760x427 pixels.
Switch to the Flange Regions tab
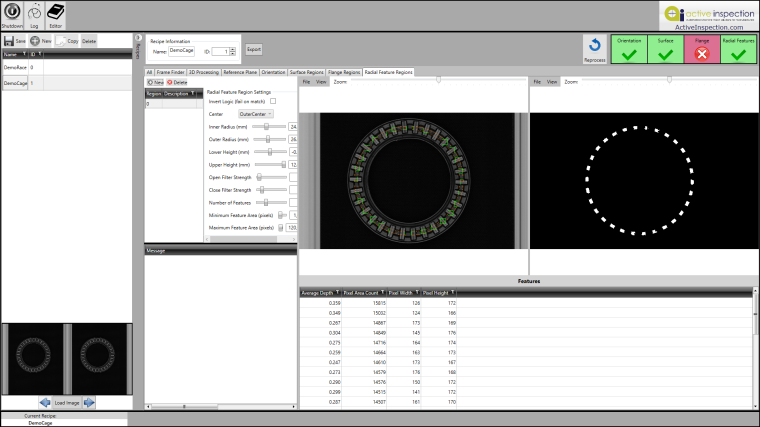tap(343, 73)
